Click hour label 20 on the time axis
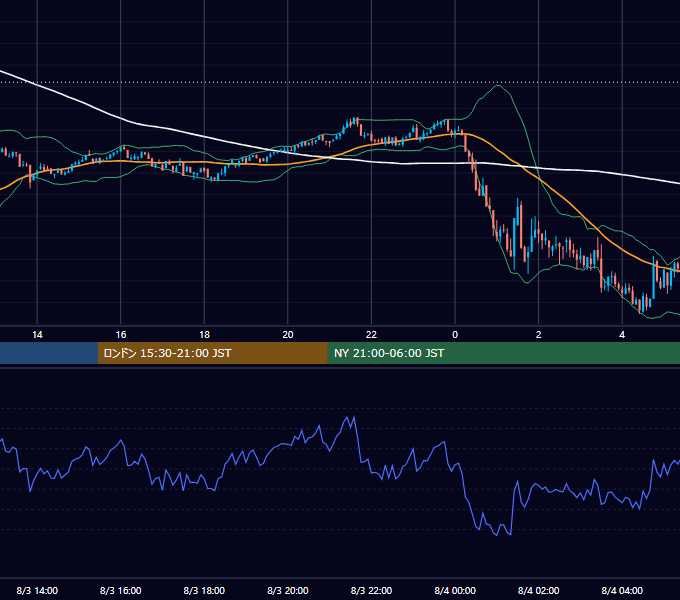Viewport: 680px width, 600px height. point(288,335)
